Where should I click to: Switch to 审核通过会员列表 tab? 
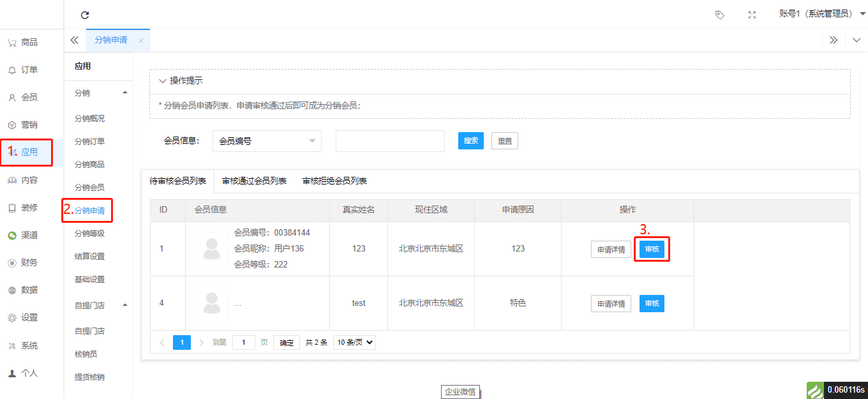tap(254, 181)
